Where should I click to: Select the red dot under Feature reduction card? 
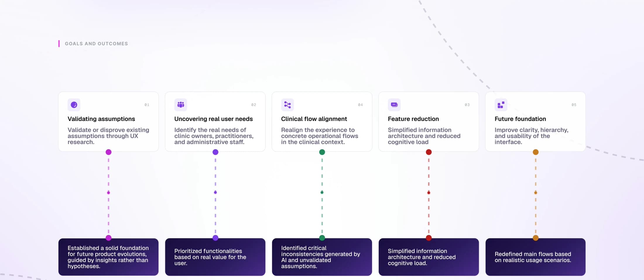(x=429, y=152)
